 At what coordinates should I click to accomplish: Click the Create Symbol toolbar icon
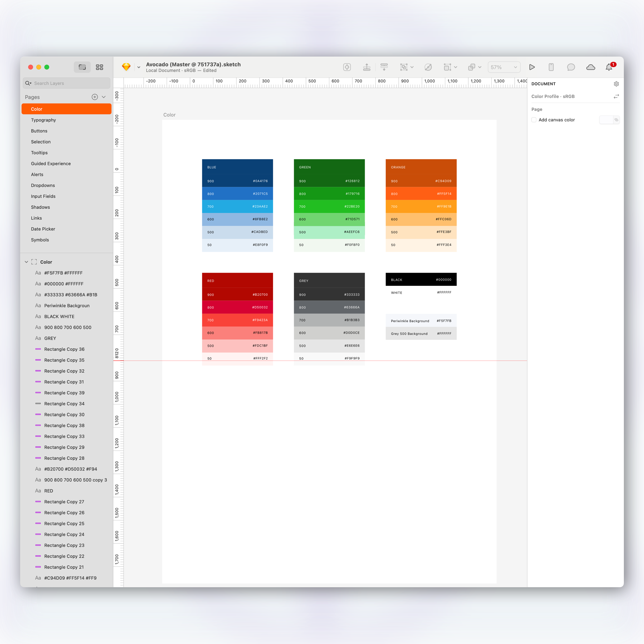pyautogui.click(x=347, y=67)
